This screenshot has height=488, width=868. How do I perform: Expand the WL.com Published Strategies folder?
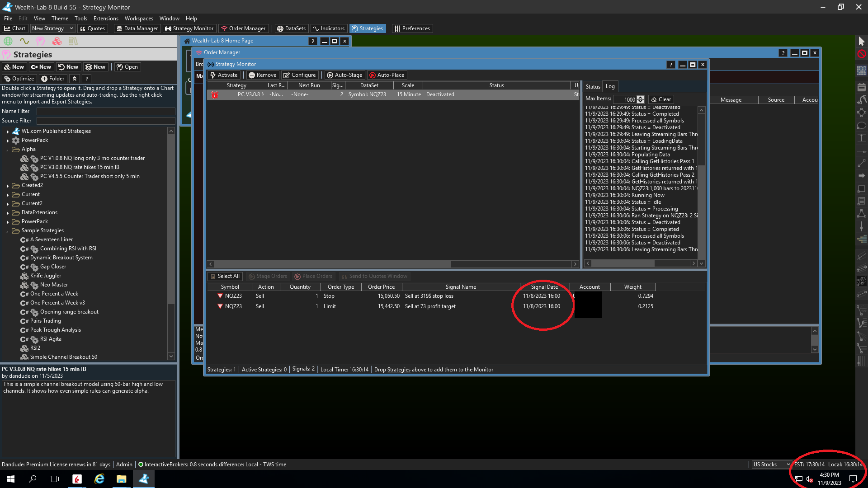8,131
